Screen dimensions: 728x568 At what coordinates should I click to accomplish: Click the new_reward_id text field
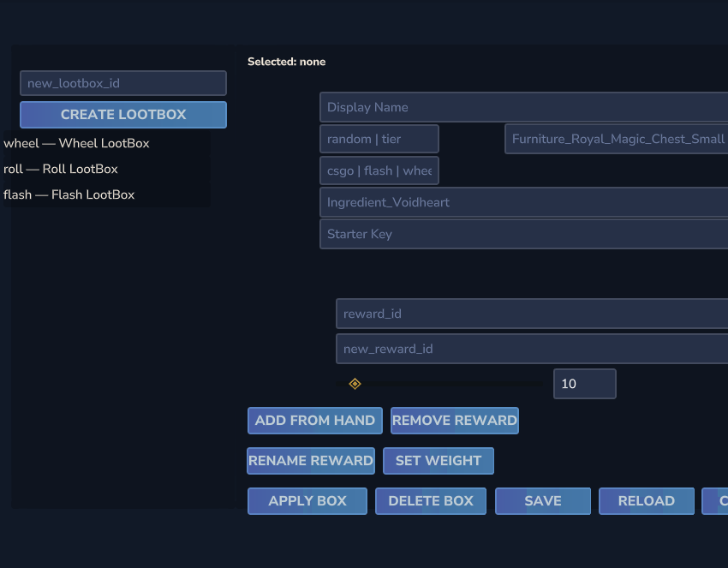click(x=531, y=349)
